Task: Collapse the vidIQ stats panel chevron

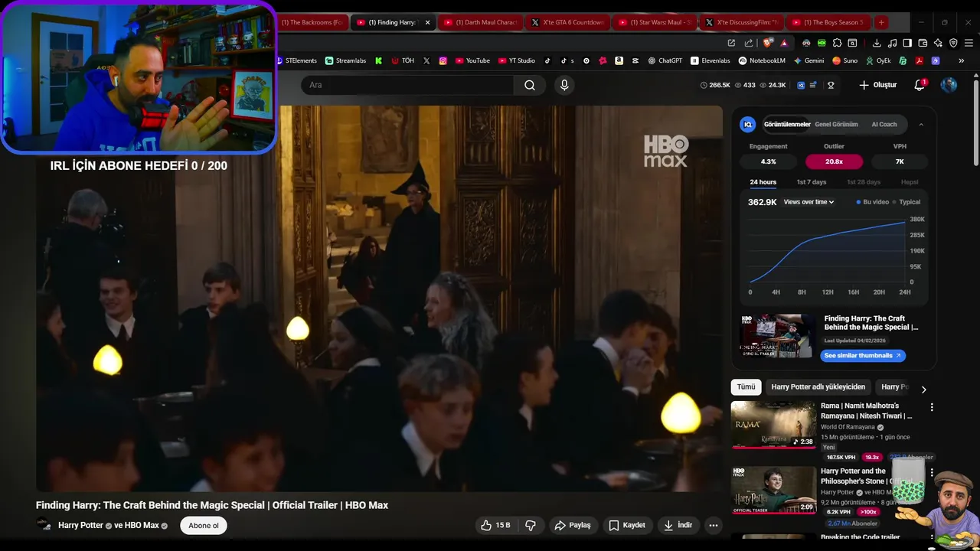Action: pyautogui.click(x=921, y=124)
